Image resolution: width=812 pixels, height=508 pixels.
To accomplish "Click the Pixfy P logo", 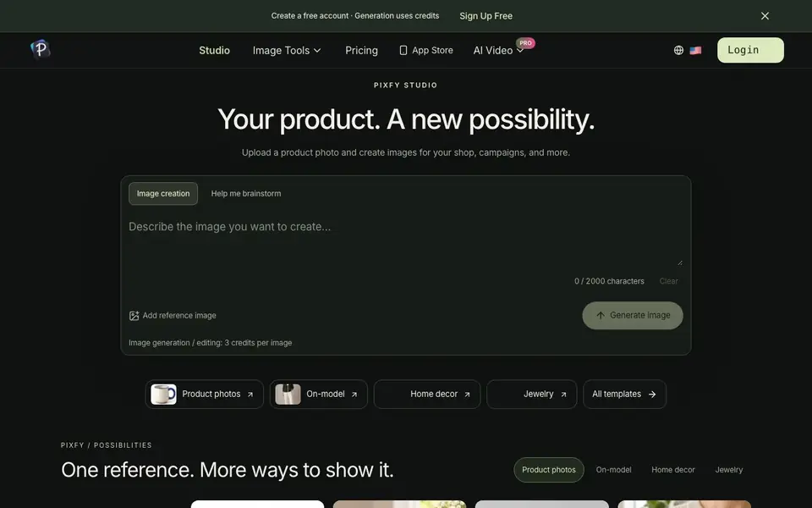I will [x=41, y=49].
